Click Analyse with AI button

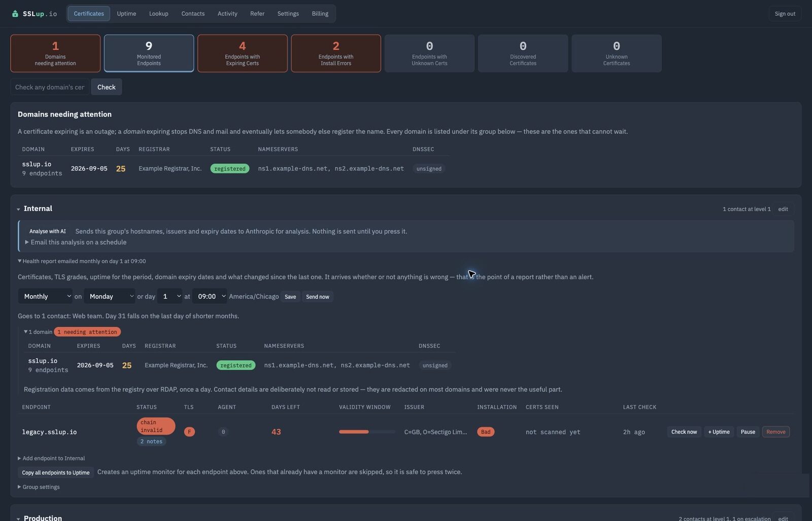pos(47,231)
